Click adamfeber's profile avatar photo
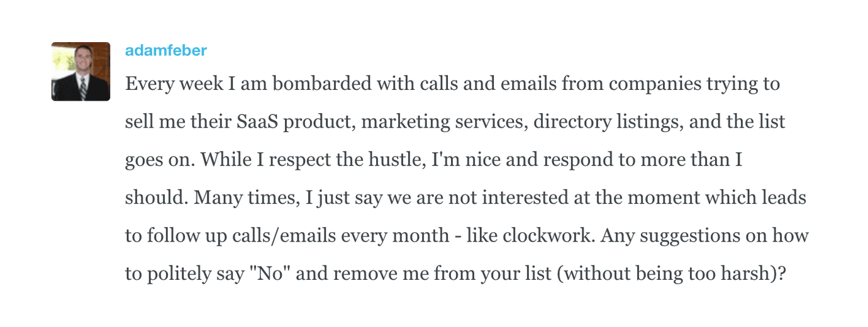The height and width of the screenshot is (327, 868). (81, 71)
